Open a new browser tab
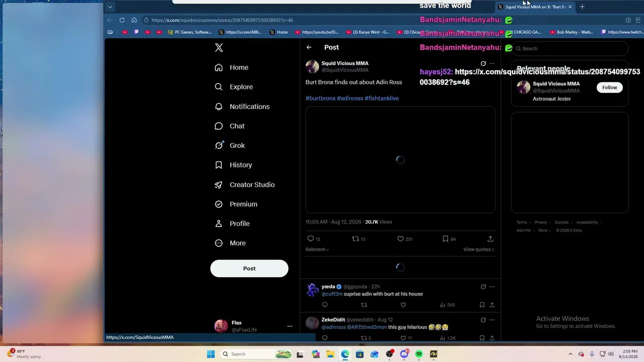 pos(582,7)
